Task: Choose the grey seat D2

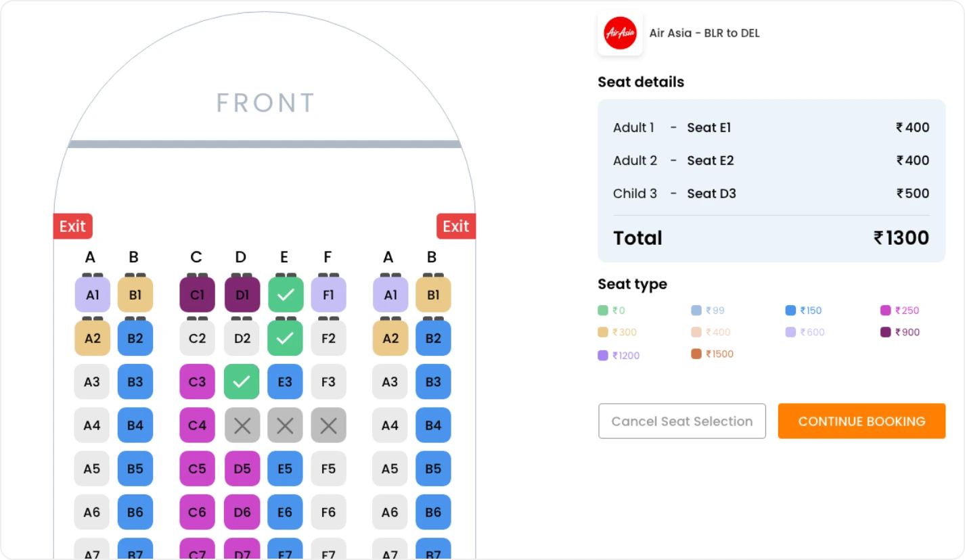Action: (x=242, y=338)
